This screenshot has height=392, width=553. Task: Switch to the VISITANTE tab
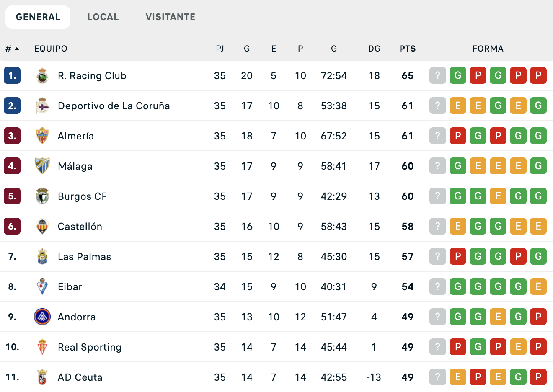tap(170, 17)
